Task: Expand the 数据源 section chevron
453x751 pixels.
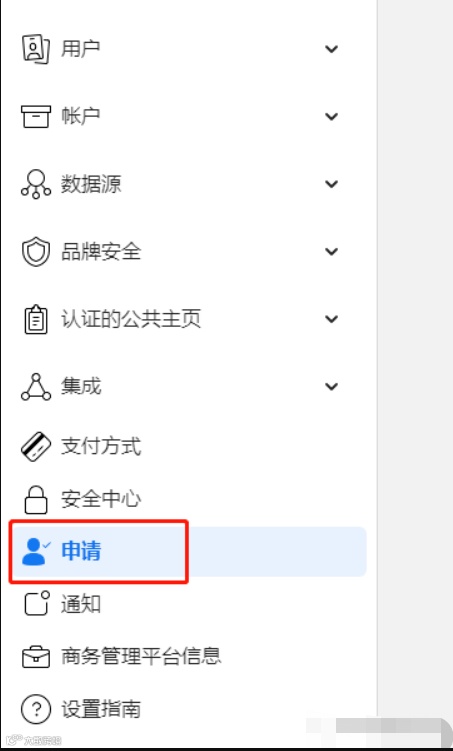Action: point(331,184)
